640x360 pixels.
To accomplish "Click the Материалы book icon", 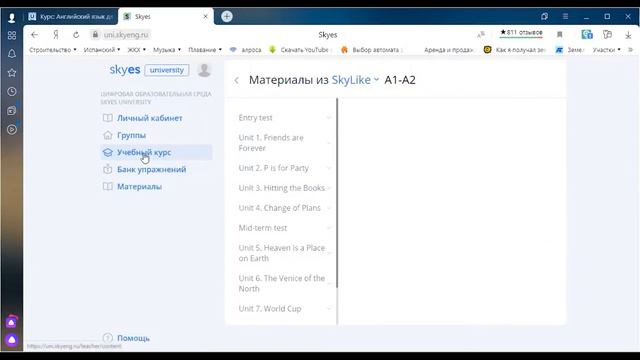I will (108, 187).
